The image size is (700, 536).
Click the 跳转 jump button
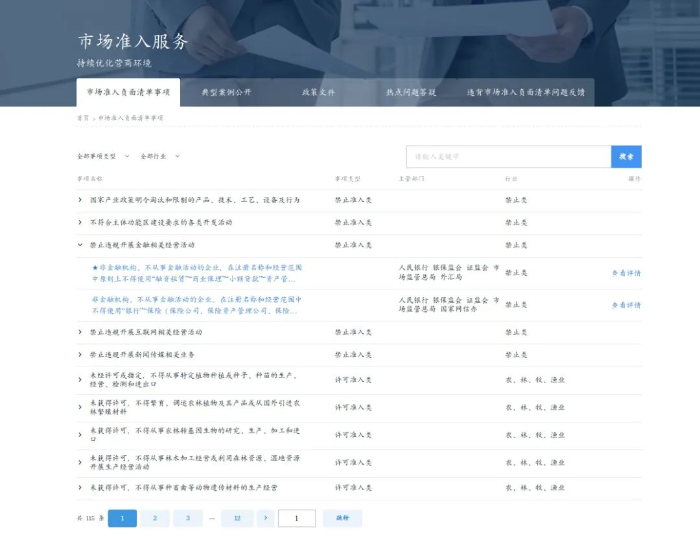tap(342, 518)
